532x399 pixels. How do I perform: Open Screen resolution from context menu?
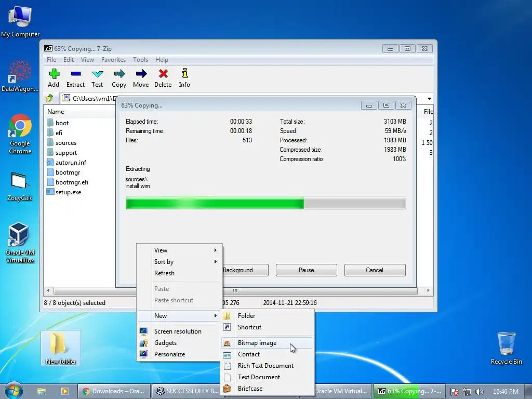(180, 331)
